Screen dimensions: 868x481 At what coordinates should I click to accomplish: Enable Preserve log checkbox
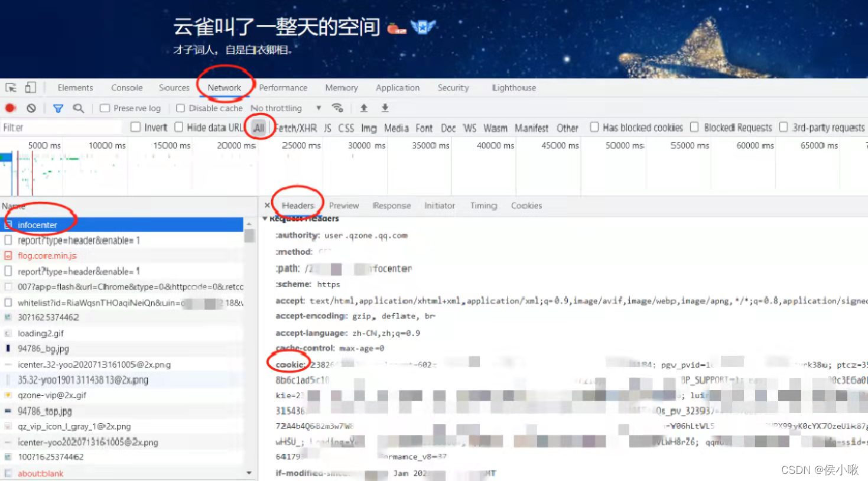click(105, 108)
